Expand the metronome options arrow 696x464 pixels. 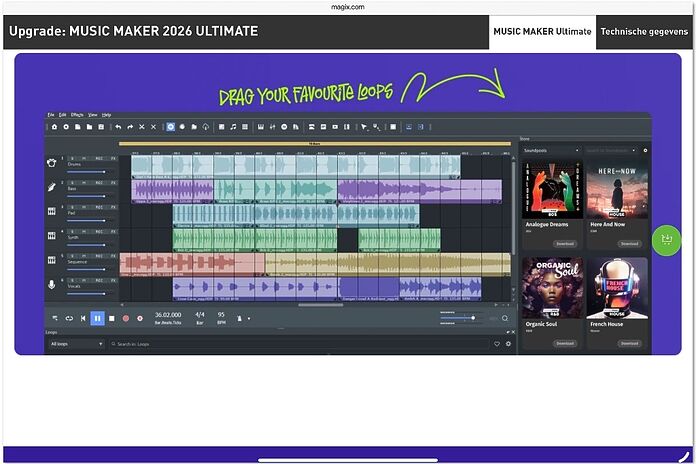tap(249, 319)
